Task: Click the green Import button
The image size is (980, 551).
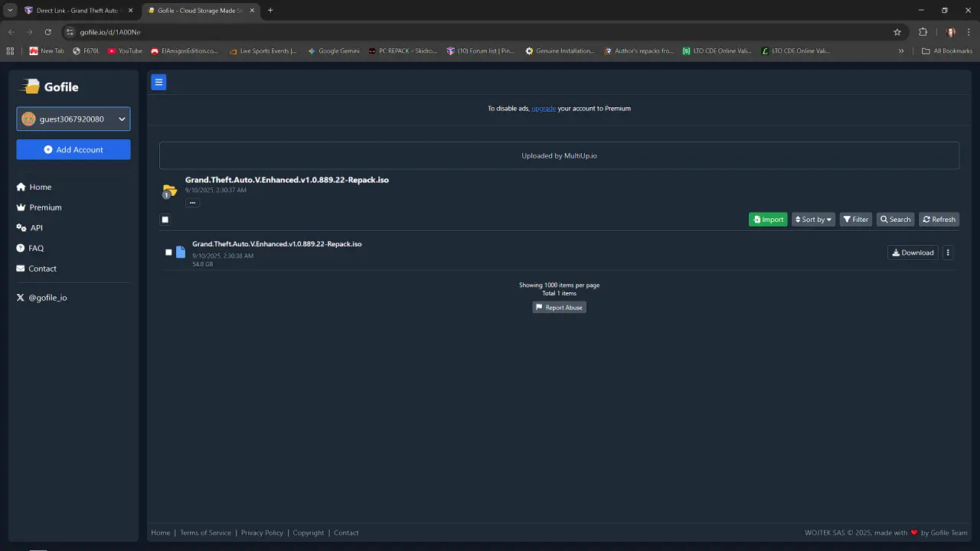Action: (768, 220)
